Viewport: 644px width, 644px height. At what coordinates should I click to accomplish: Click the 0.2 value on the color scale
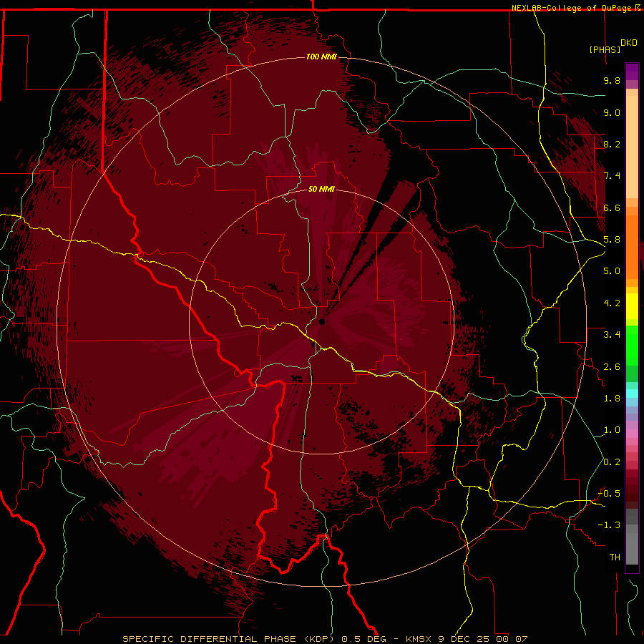pyautogui.click(x=612, y=462)
